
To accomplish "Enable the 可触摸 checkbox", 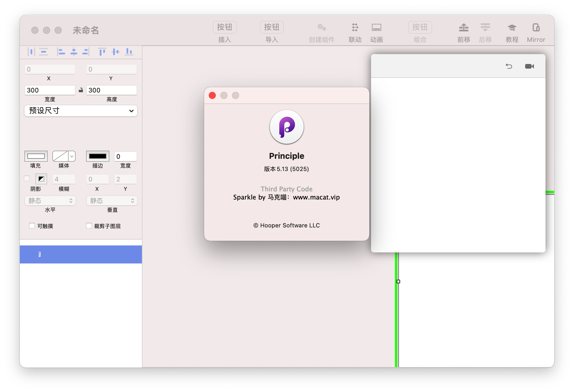I will (x=32, y=226).
